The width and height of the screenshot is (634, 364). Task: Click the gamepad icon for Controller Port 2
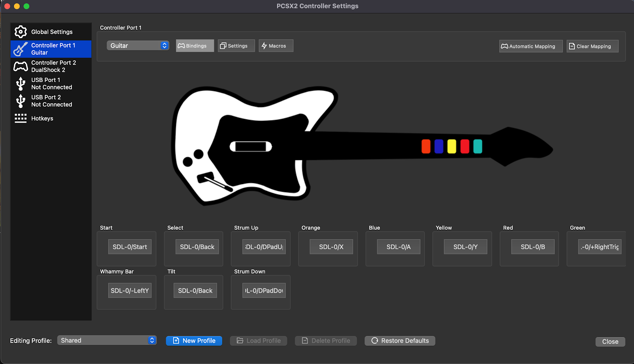[x=21, y=66]
